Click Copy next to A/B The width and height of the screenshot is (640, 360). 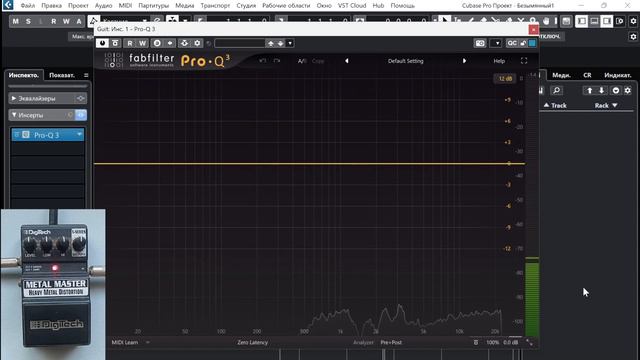point(318,61)
